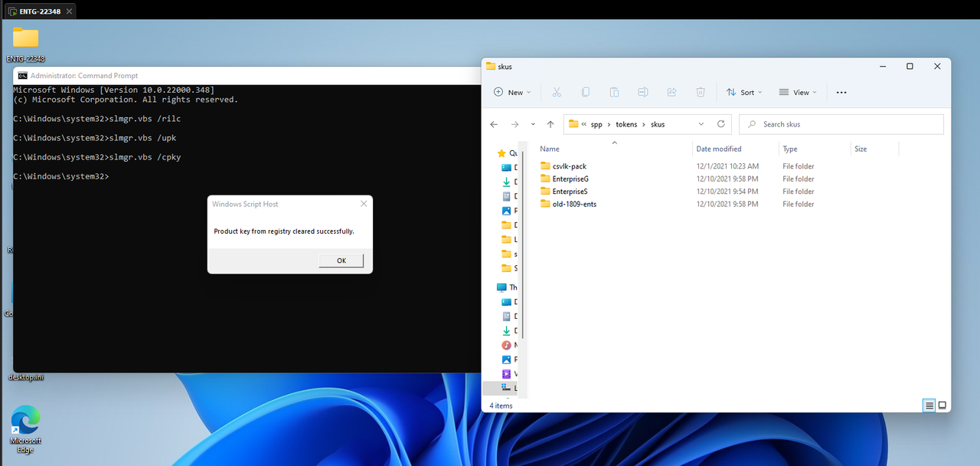Click the slmgr.vbs /cpky command line
Screen dimensions: 980x466
[x=97, y=157]
